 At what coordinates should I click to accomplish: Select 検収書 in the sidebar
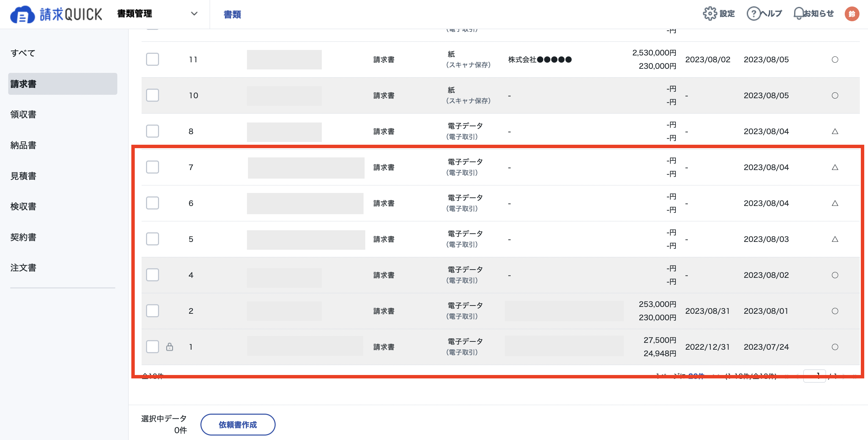click(x=23, y=206)
